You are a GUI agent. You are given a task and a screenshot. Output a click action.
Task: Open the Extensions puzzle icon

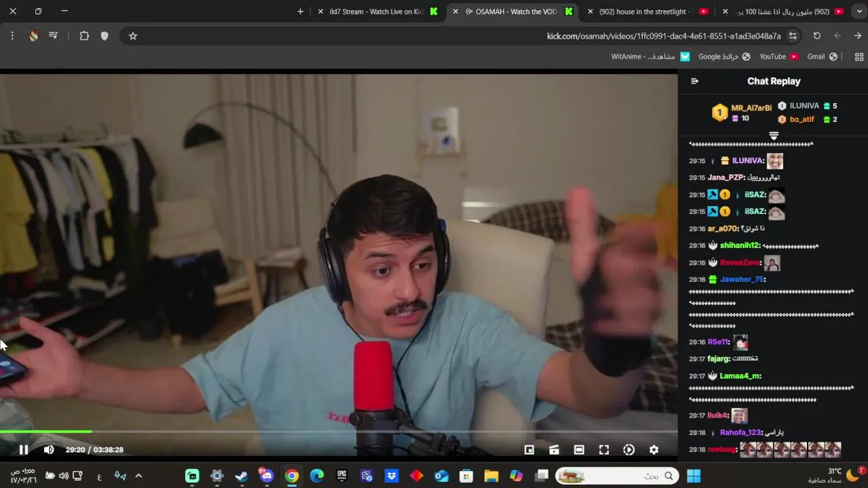pyautogui.click(x=84, y=36)
